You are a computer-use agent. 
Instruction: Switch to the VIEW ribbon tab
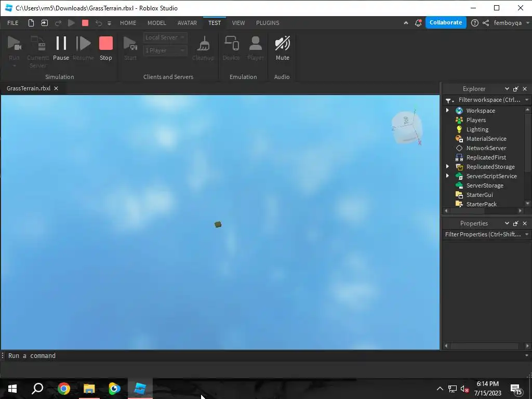point(238,23)
